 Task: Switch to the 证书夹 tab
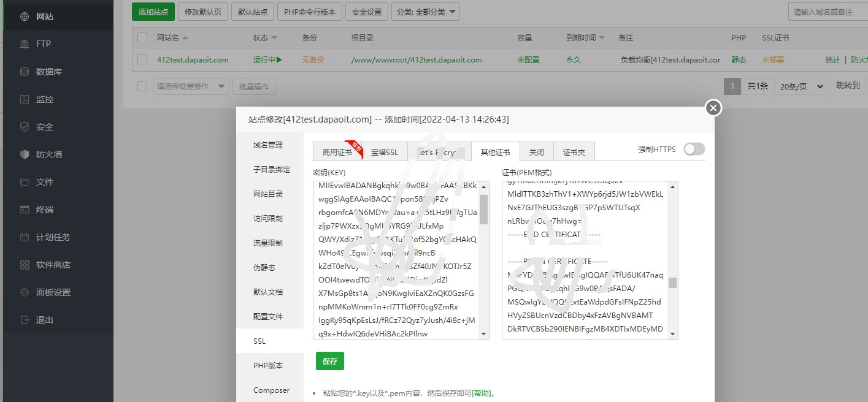(574, 152)
